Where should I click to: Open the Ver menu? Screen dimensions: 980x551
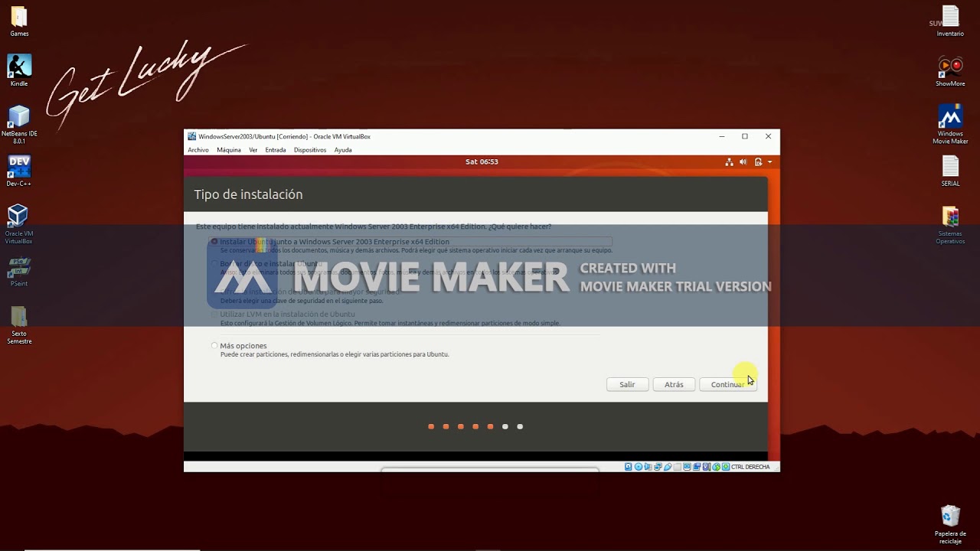pyautogui.click(x=253, y=150)
